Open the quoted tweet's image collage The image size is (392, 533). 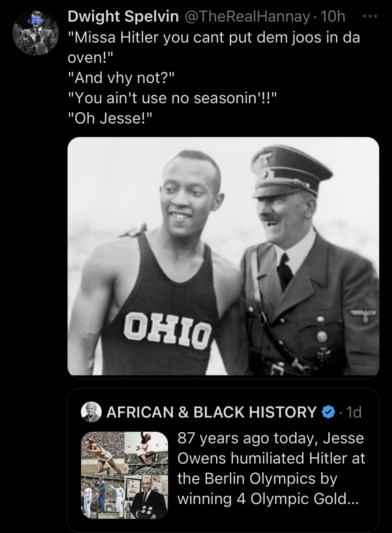tap(124, 475)
